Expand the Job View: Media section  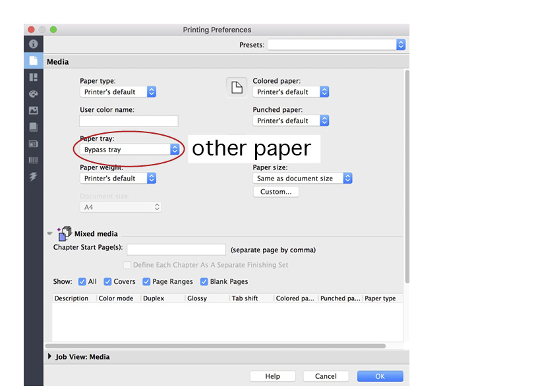pos(49,356)
